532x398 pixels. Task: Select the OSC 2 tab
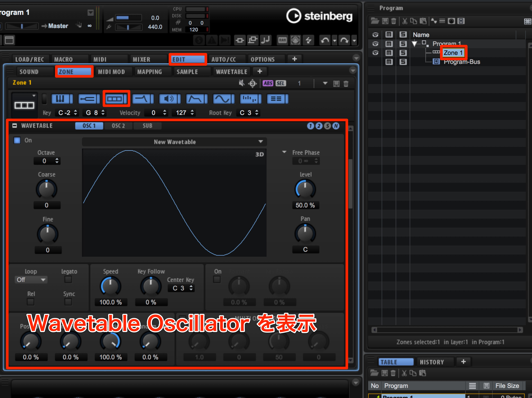pos(118,126)
